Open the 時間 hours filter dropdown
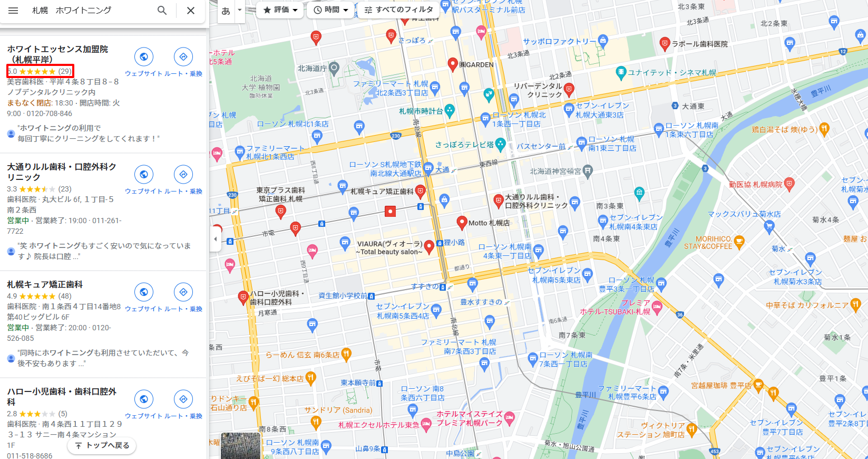 pos(331,10)
